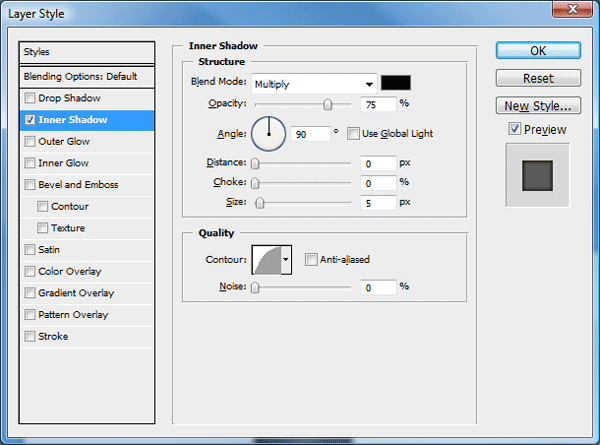Focus the Distance value field
Screen dimensions: 600x445
[x=378, y=164]
